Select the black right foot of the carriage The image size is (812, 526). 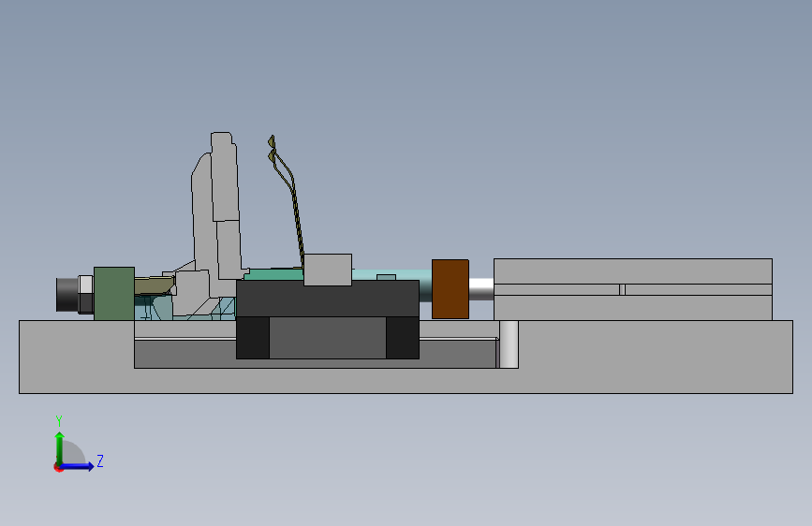coord(403,338)
